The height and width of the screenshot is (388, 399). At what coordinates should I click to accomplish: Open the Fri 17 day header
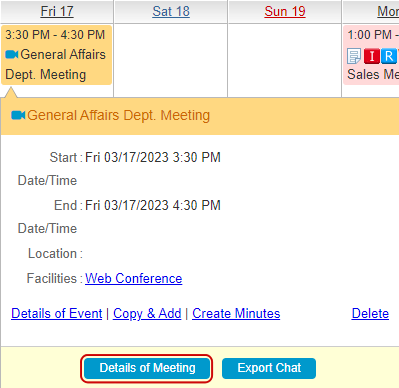(x=57, y=11)
